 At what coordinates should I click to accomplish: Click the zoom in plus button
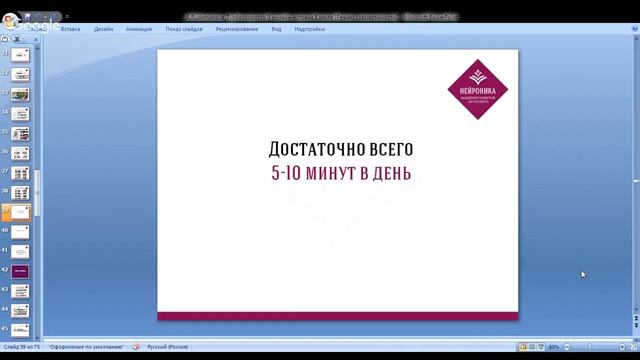622,347
